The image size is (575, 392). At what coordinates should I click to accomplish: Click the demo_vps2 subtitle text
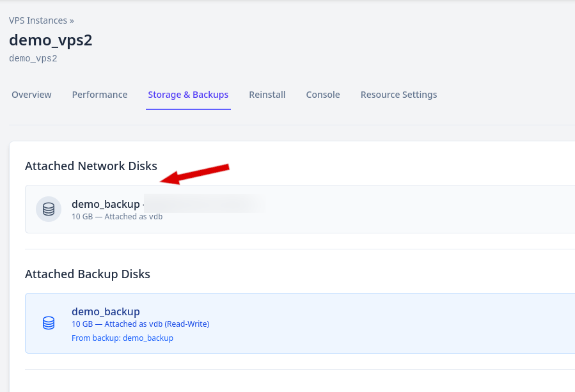32,58
